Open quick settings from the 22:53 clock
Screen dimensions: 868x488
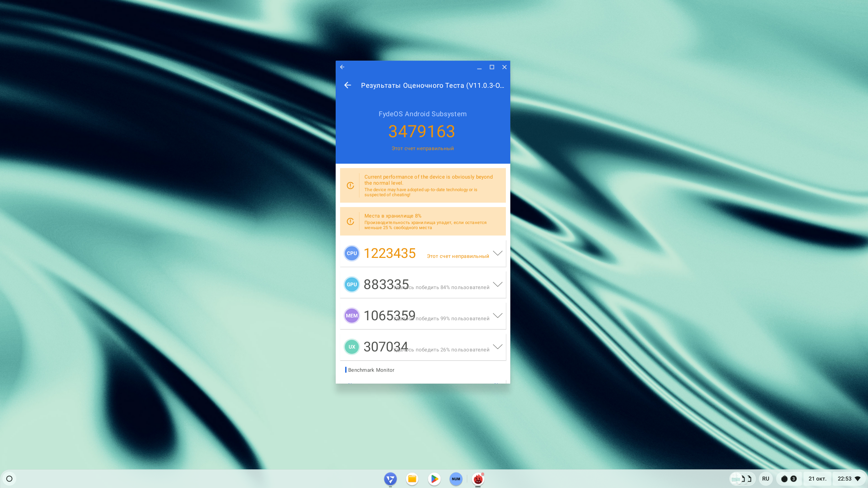[x=848, y=479]
